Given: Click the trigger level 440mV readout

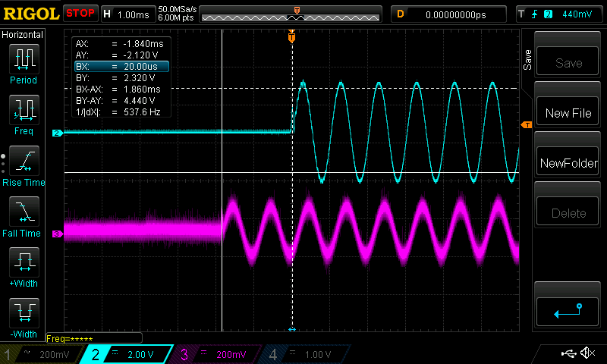Looking at the screenshot, I should point(577,14).
